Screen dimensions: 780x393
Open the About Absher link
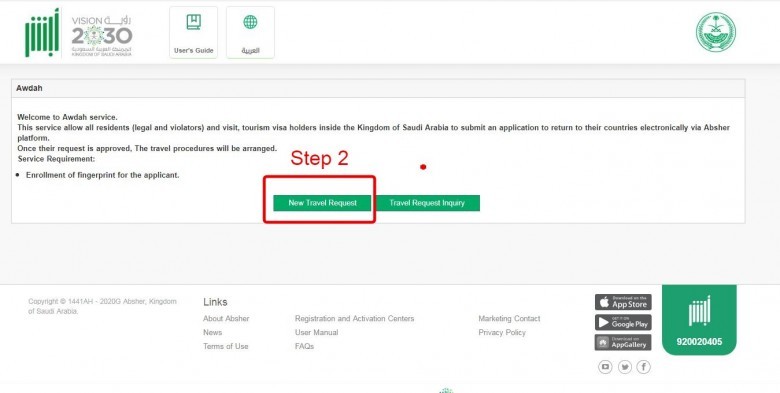226,318
